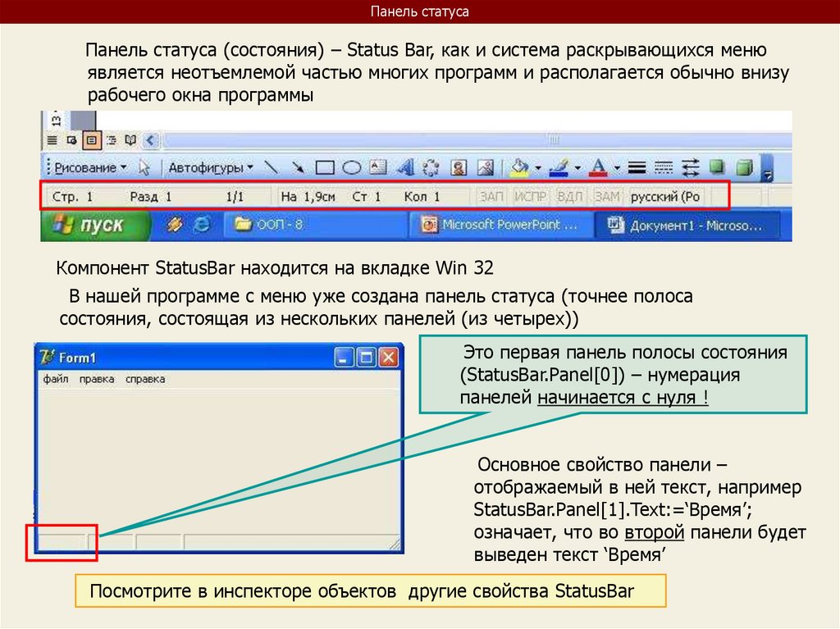Open the Shadow Style green icon
The height and width of the screenshot is (629, 840).
coord(717,167)
